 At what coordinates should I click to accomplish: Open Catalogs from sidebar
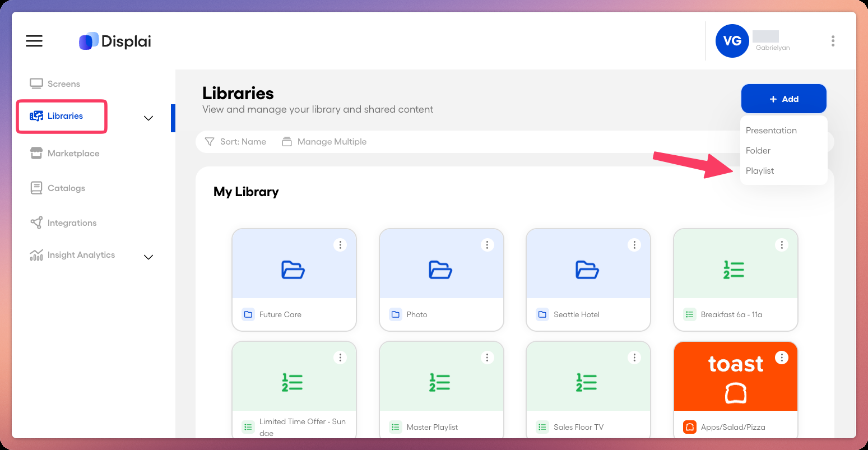57,188
